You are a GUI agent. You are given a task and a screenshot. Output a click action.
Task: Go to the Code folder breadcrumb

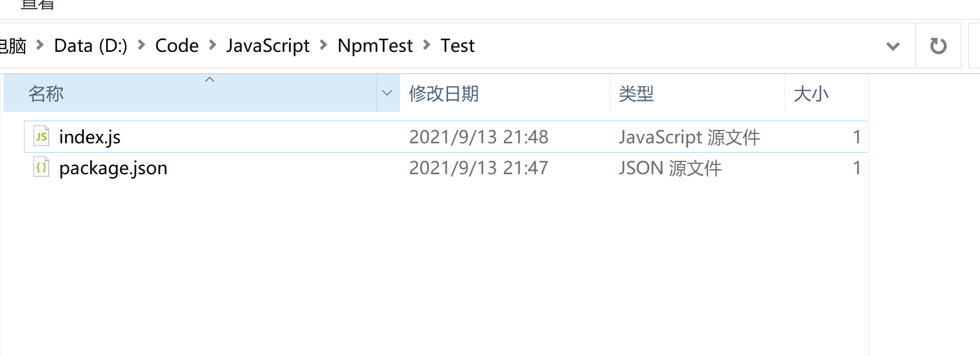click(177, 45)
